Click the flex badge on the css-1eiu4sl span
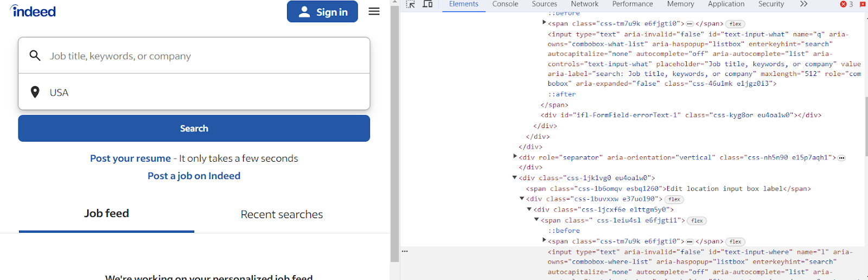This screenshot has height=280, width=868. [x=697, y=221]
